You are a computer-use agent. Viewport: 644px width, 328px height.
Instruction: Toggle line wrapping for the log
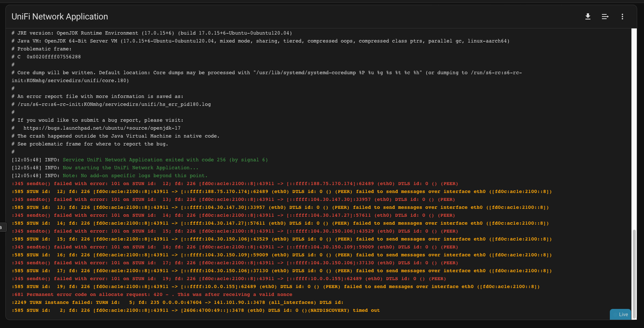[605, 17]
